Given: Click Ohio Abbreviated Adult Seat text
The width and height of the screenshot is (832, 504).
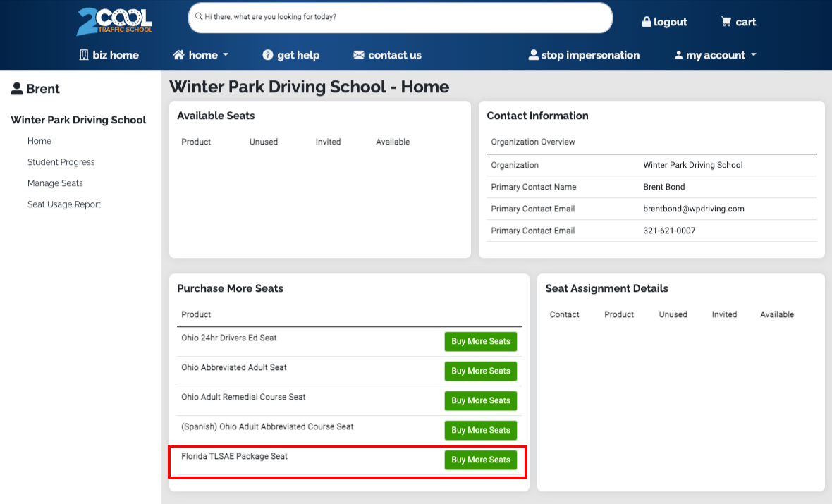Looking at the screenshot, I should [x=233, y=367].
